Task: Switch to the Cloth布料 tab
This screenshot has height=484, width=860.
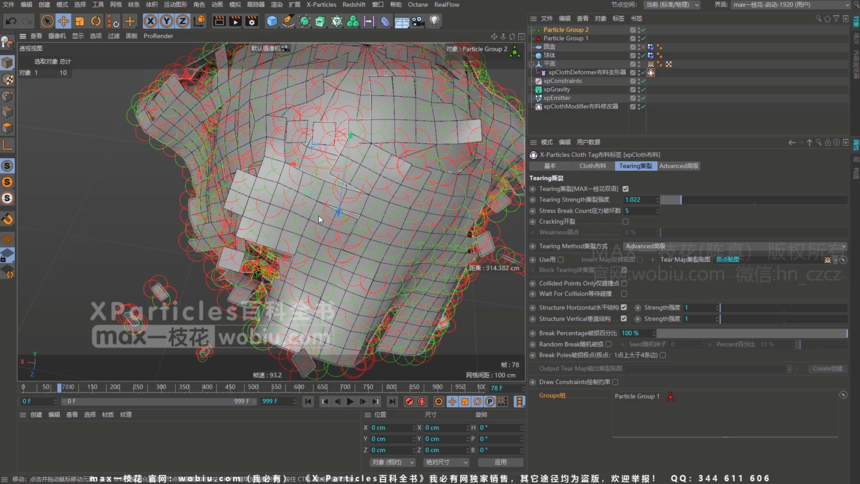Action: [592, 166]
